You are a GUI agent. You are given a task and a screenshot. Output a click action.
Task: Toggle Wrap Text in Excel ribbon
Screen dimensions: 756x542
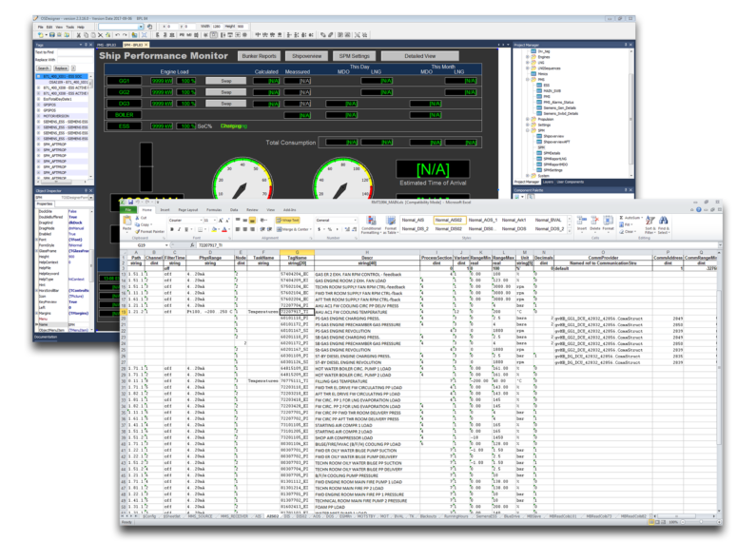[288, 220]
